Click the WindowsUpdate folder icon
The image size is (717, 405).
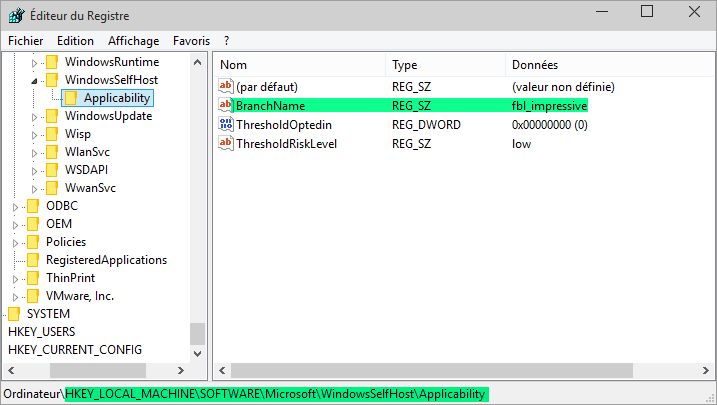pyautogui.click(x=52, y=116)
